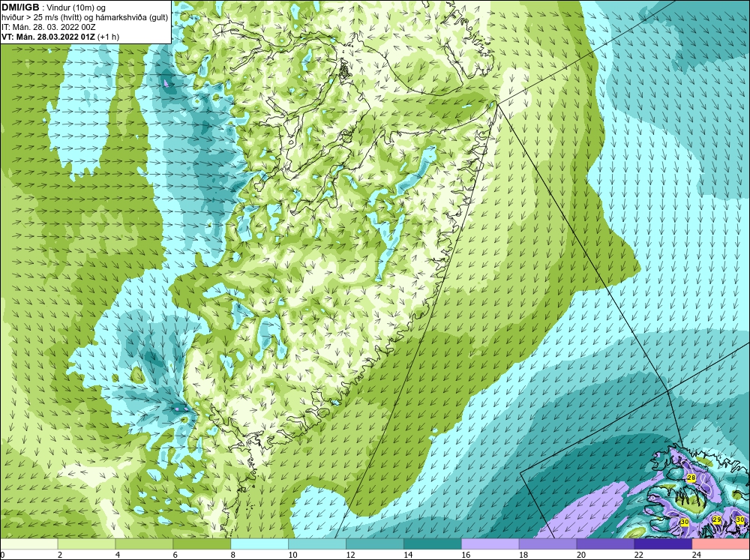Viewport: 750px width, 560px height.
Task: Click the legend value 4
Action: coord(118,555)
